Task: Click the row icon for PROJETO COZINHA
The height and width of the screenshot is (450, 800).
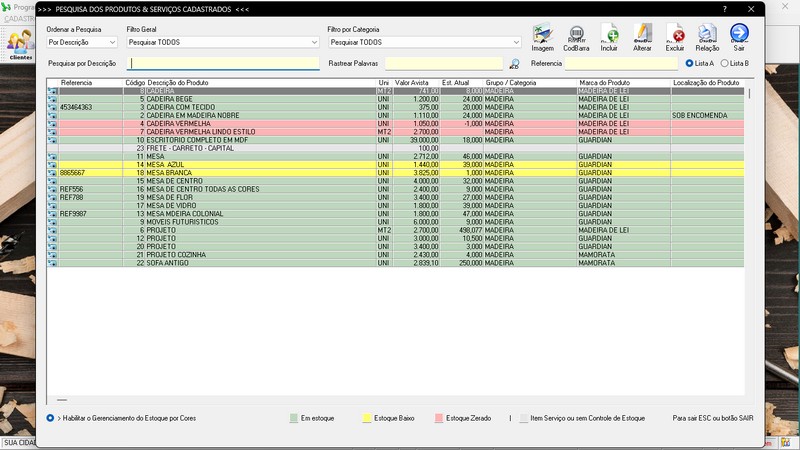Action: [52, 255]
